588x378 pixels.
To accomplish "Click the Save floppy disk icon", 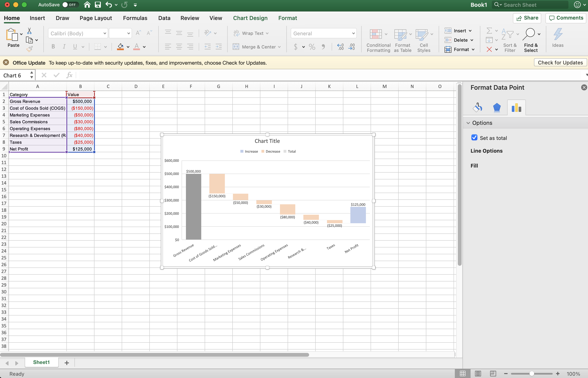I will click(x=98, y=5).
